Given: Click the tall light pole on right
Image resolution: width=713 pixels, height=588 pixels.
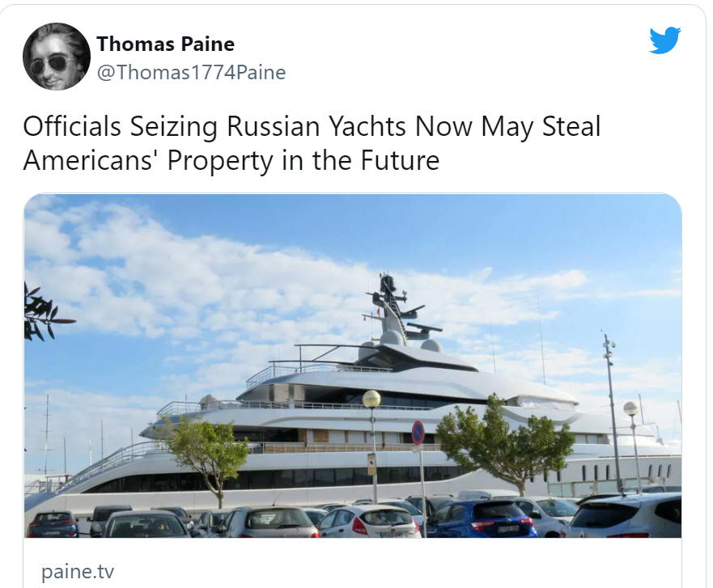Looking at the screenshot, I should [612, 411].
